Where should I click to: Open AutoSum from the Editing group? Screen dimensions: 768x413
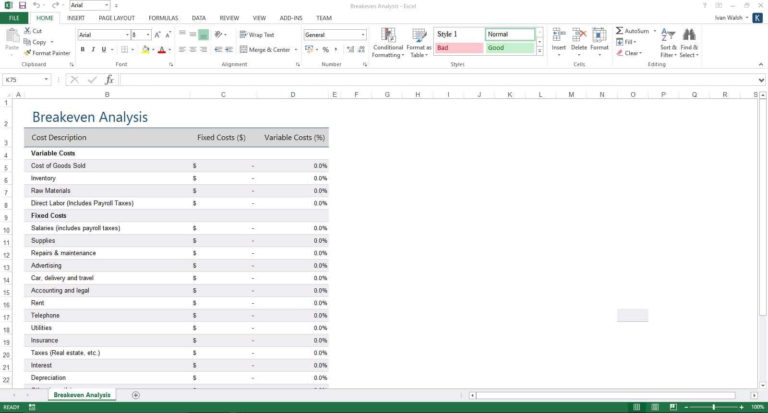tap(632, 31)
